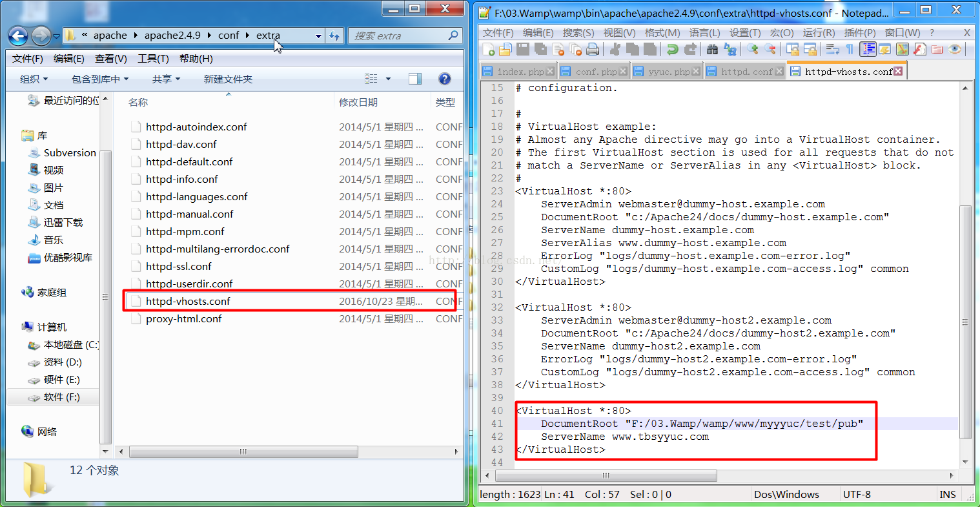
Task: Click the Explorer Forward arrow button
Action: 41,36
